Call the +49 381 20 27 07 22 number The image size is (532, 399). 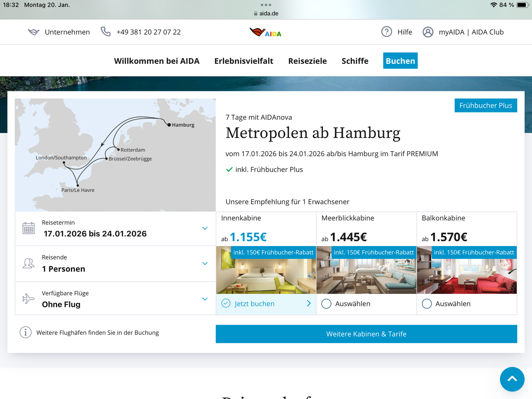[149, 32]
